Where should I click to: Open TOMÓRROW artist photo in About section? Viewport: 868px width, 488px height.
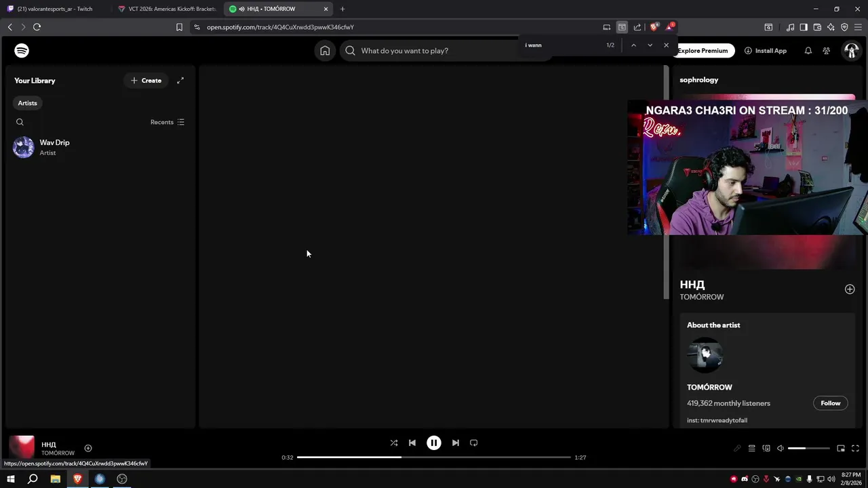pos(705,355)
